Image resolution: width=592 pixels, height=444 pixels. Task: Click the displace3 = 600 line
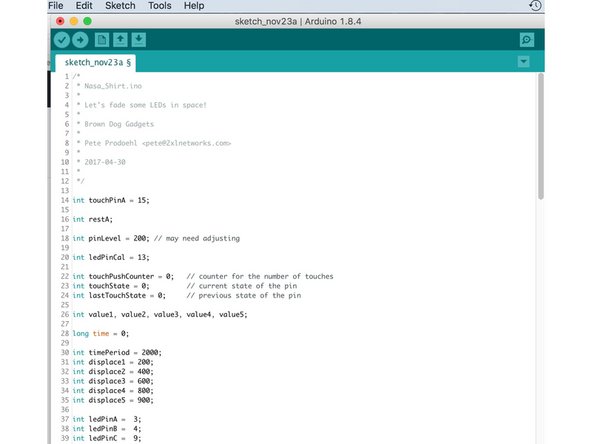pyautogui.click(x=113, y=381)
